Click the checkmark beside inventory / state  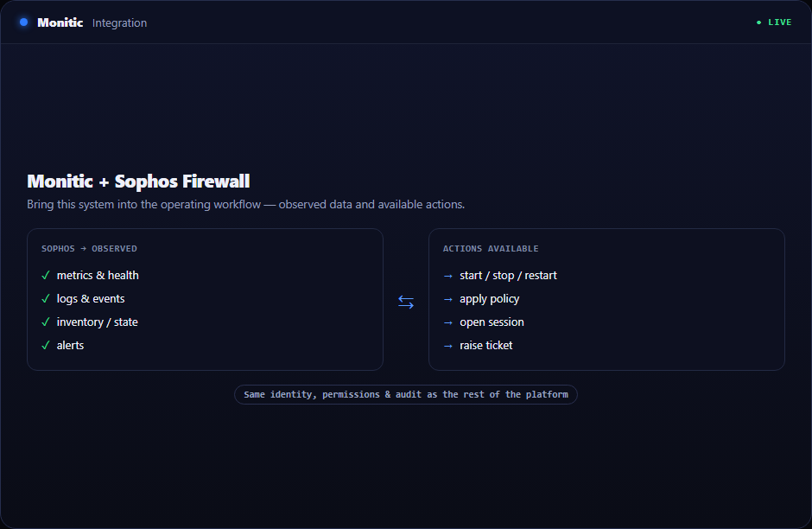coord(46,322)
